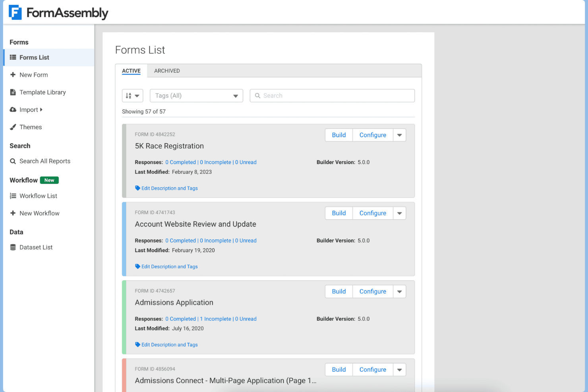This screenshot has height=392, width=588.
Task: Click the sort order icon above the list
Action: click(132, 95)
